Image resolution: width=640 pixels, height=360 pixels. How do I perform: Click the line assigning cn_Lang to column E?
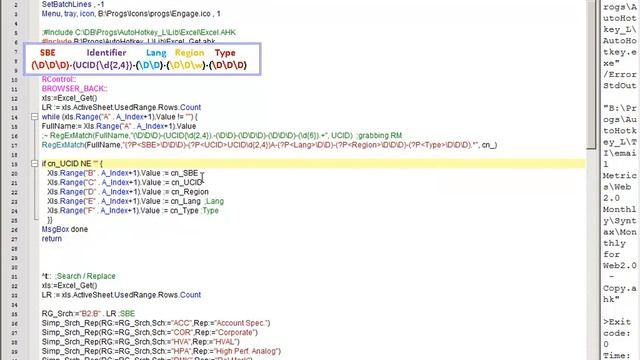tap(136, 201)
